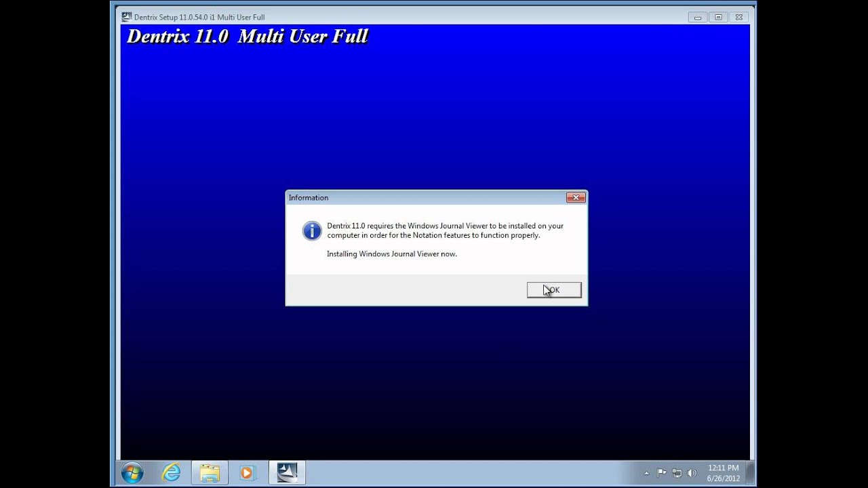Launch Internet Explorer from the taskbar
The image size is (868, 488).
click(172, 472)
